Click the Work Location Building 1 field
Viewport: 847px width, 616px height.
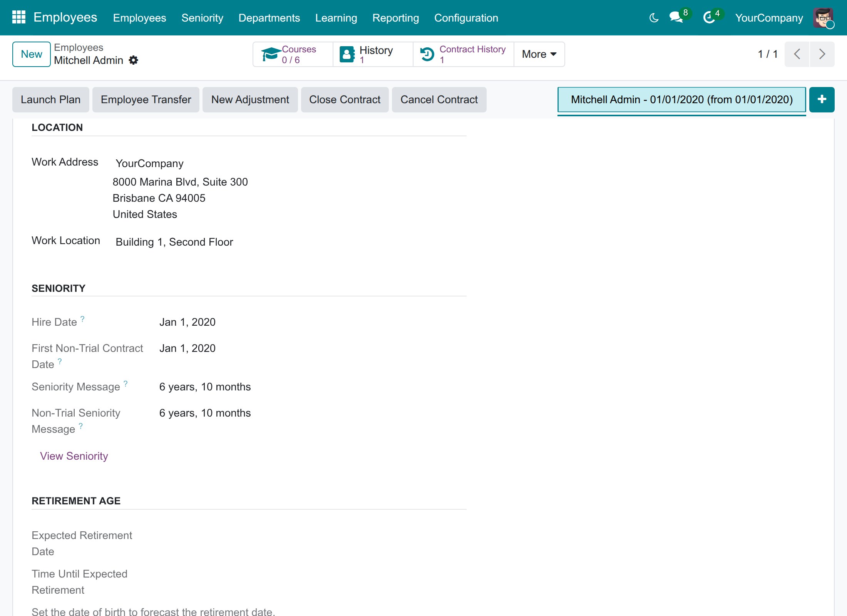[x=174, y=242]
